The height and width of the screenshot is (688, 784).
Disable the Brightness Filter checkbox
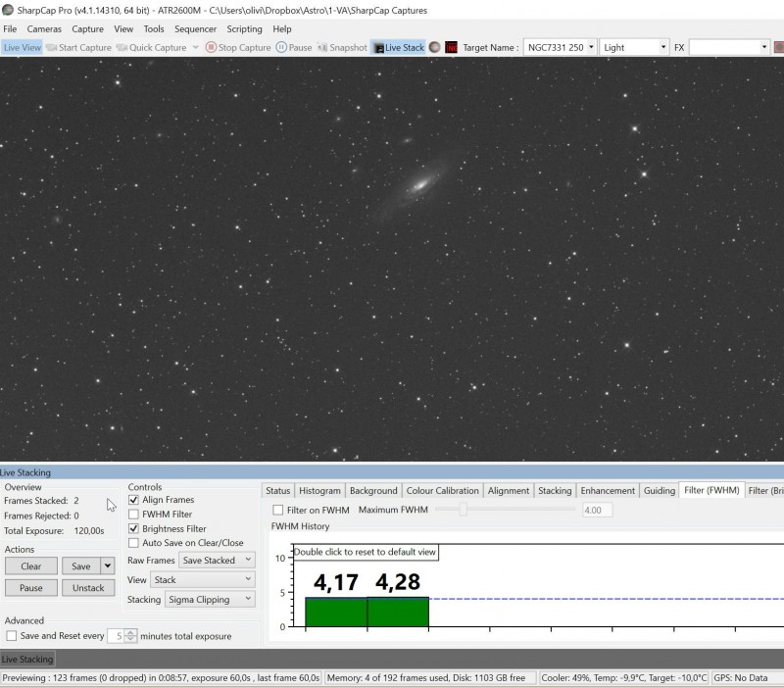pos(133,528)
